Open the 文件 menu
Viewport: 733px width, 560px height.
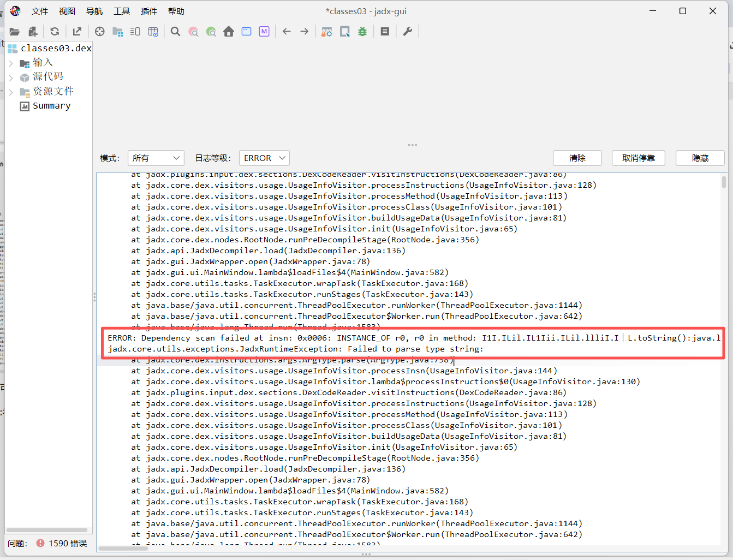click(39, 11)
